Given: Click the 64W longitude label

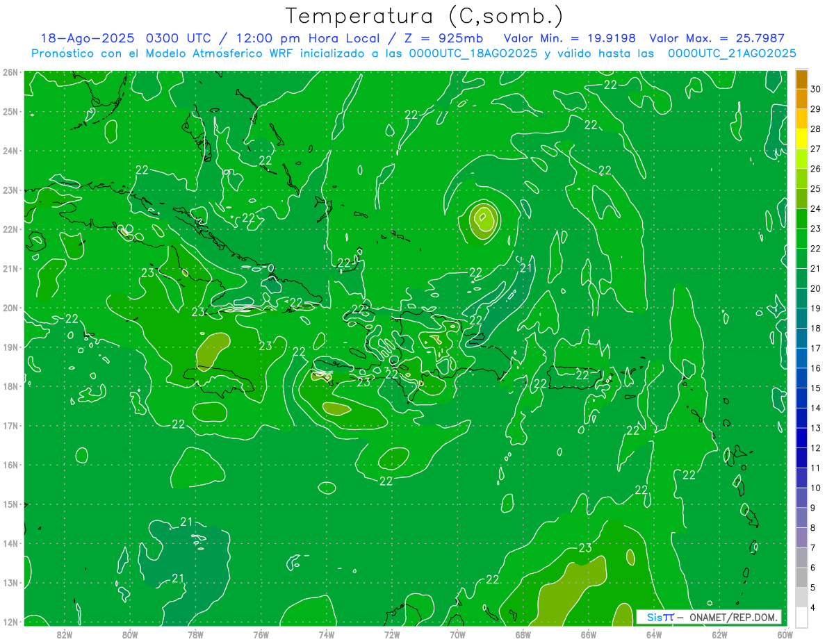Looking at the screenshot, I should coord(654,634).
